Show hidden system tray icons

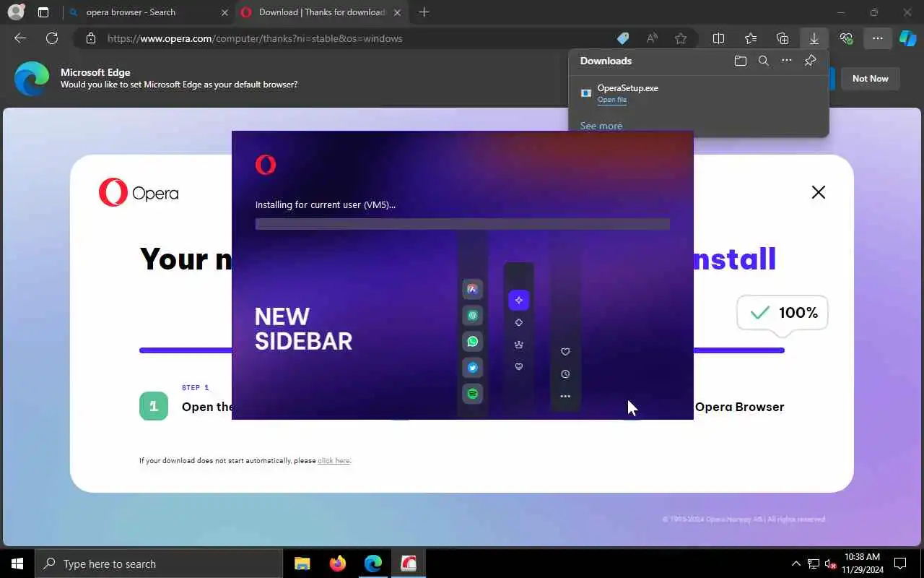(x=796, y=564)
